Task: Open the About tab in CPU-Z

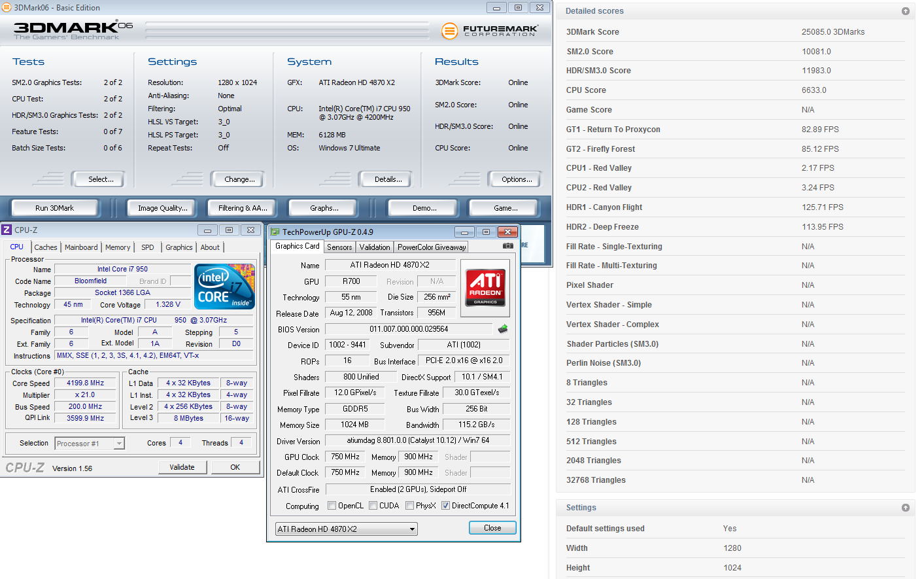Action: tap(210, 247)
